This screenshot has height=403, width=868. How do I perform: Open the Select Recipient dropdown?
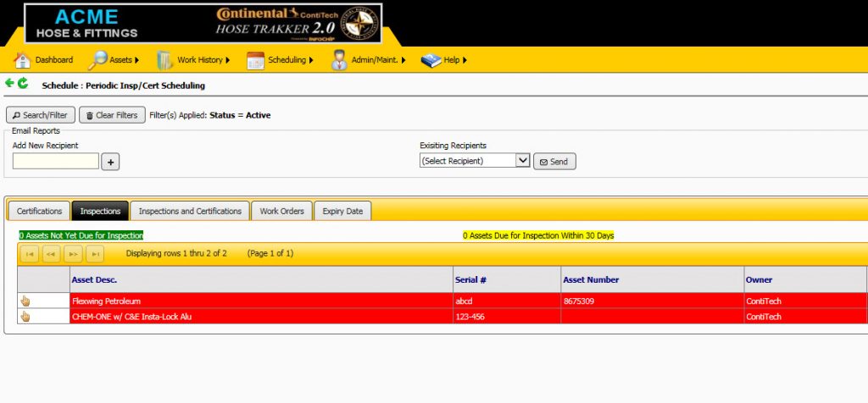[475, 161]
